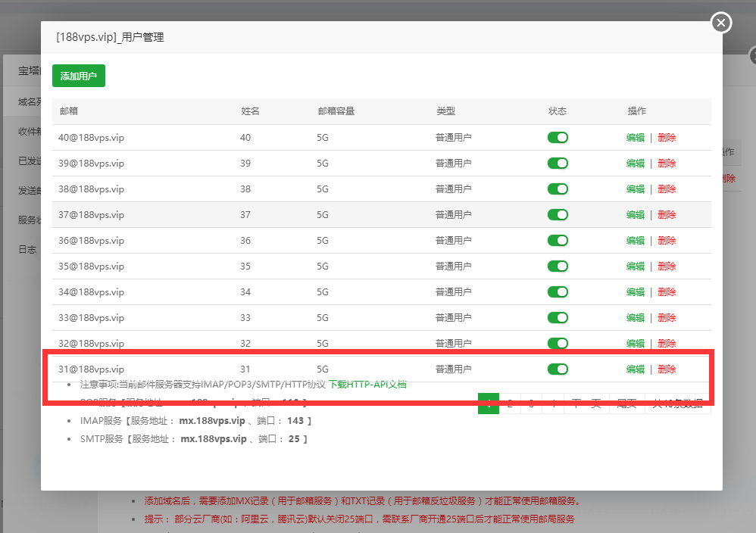The width and height of the screenshot is (756, 533).
Task: Edit user 32@188vps.vip
Action: click(636, 343)
